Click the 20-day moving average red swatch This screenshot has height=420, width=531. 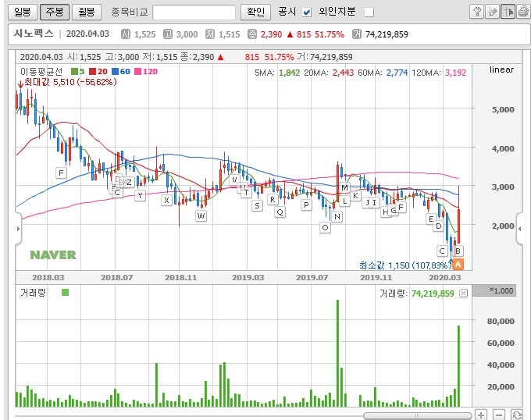coord(92,71)
